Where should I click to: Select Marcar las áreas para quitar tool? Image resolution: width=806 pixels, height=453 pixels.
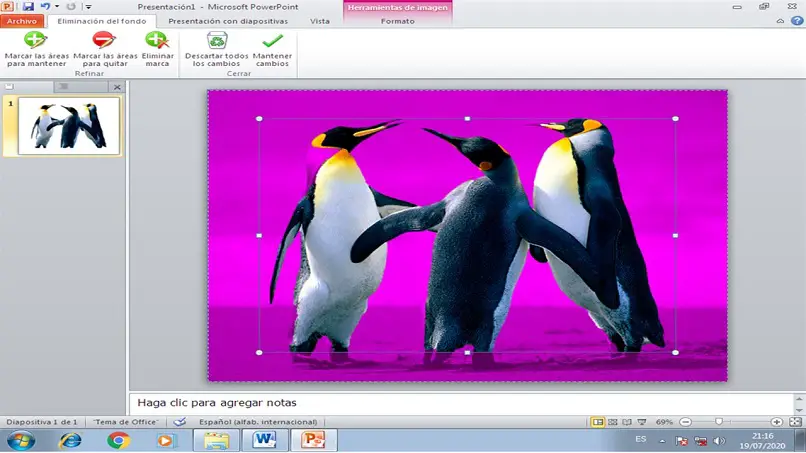click(x=105, y=49)
